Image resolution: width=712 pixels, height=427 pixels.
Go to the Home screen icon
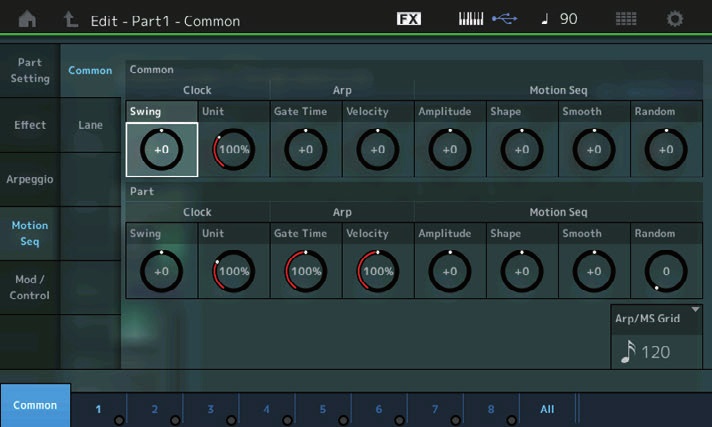27,19
